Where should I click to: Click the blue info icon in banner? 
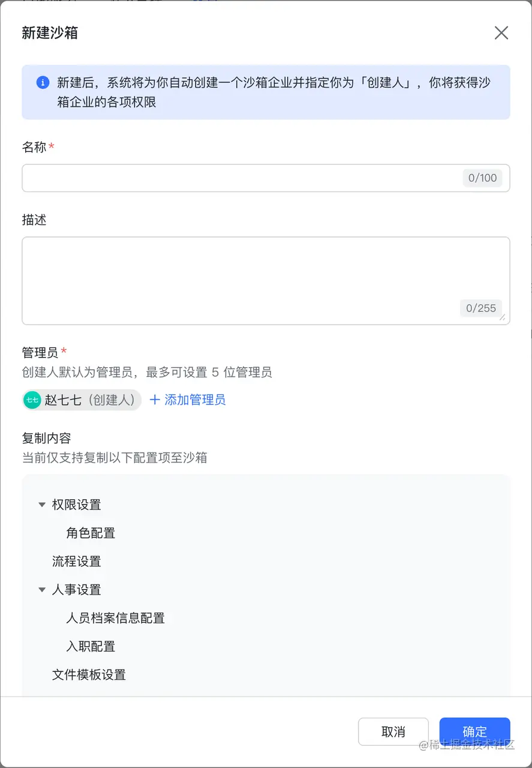tap(43, 83)
